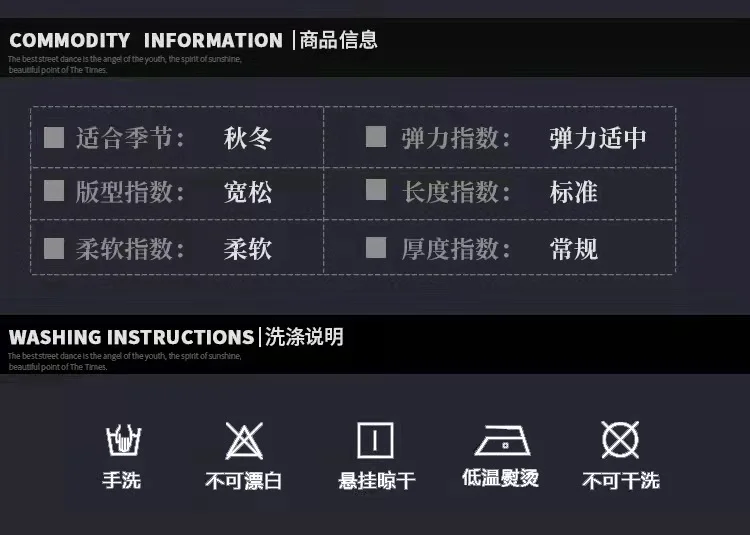
Task: Click gray square beside 长度指数
Action: point(376,190)
